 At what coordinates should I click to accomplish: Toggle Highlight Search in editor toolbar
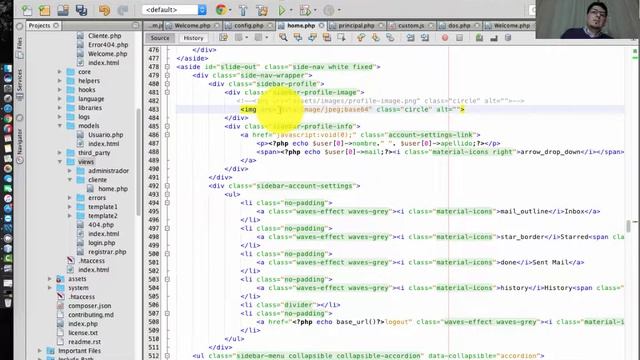click(327, 38)
